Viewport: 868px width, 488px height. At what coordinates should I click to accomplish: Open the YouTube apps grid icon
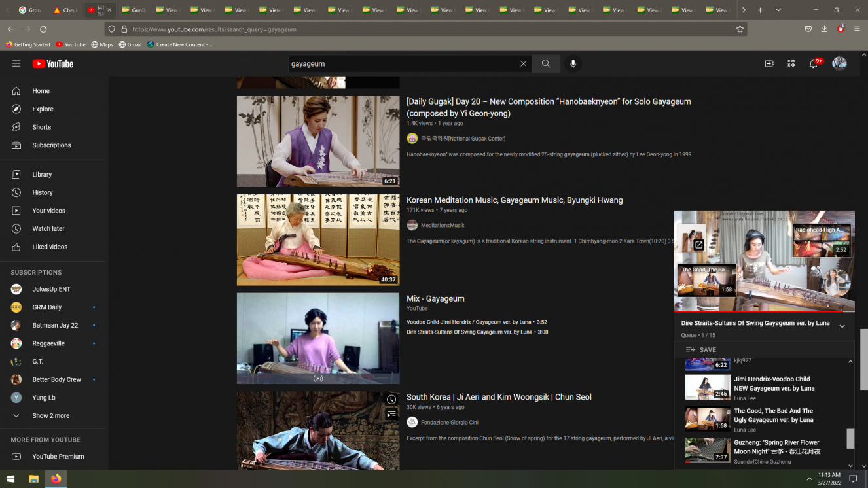click(791, 63)
